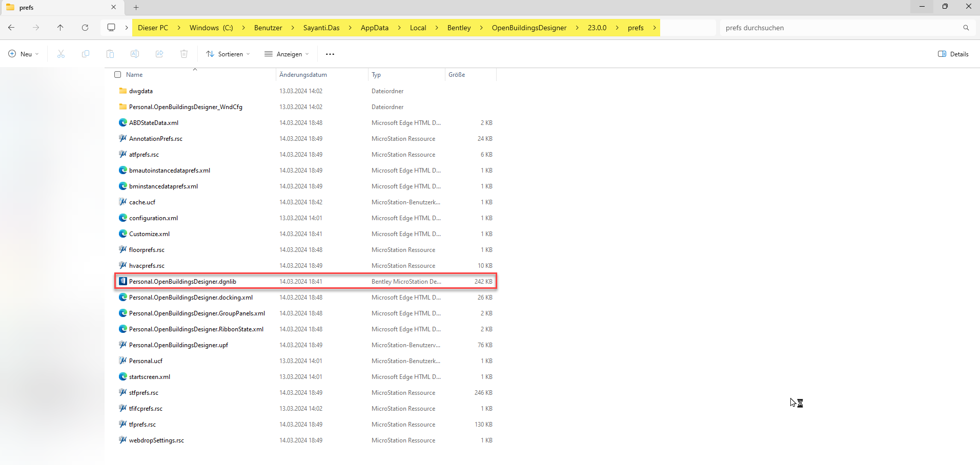Click icon of Personal.OpenBuildingsDesigner_WndCfg folder

pyautogui.click(x=123, y=107)
